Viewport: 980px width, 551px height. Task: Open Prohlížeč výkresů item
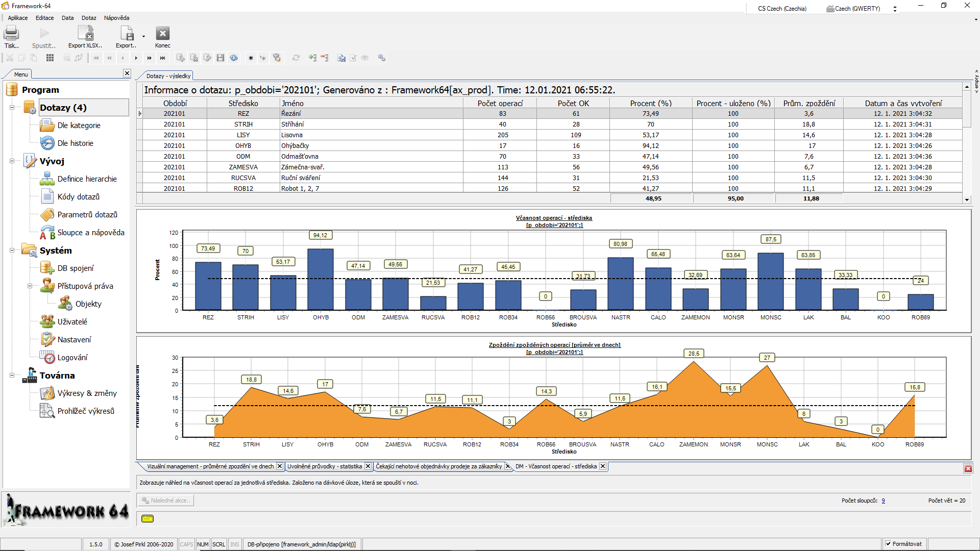86,411
